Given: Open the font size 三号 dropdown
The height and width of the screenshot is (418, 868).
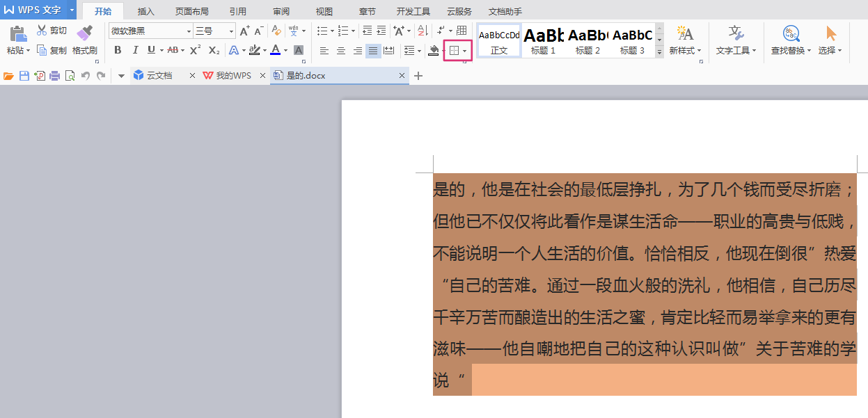Looking at the screenshot, I should (x=232, y=31).
